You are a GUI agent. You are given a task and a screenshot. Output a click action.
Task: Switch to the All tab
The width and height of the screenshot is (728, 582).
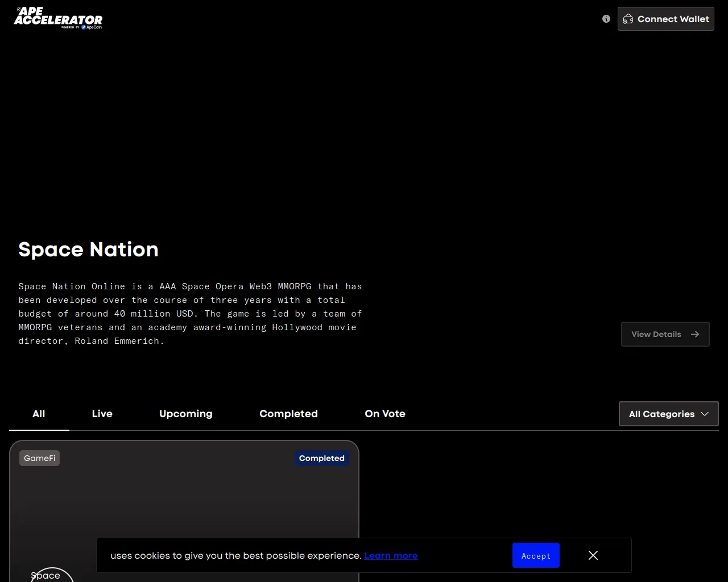pos(39,414)
